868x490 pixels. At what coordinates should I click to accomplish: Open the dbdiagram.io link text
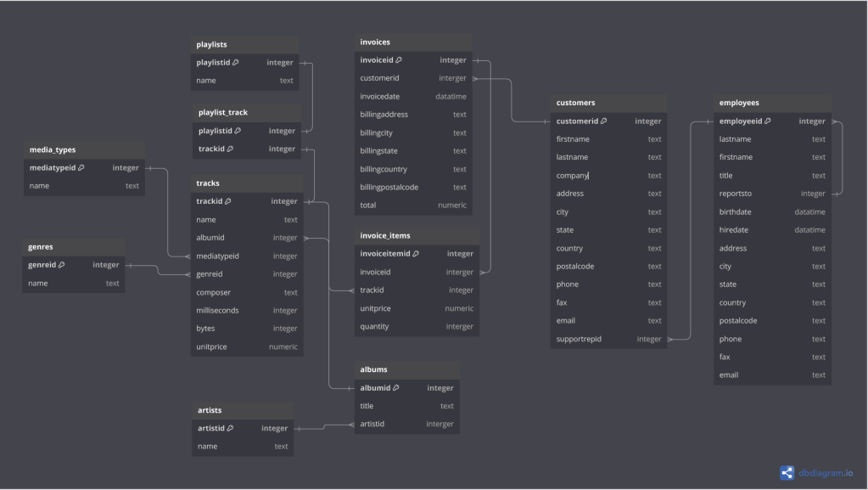coord(826,474)
